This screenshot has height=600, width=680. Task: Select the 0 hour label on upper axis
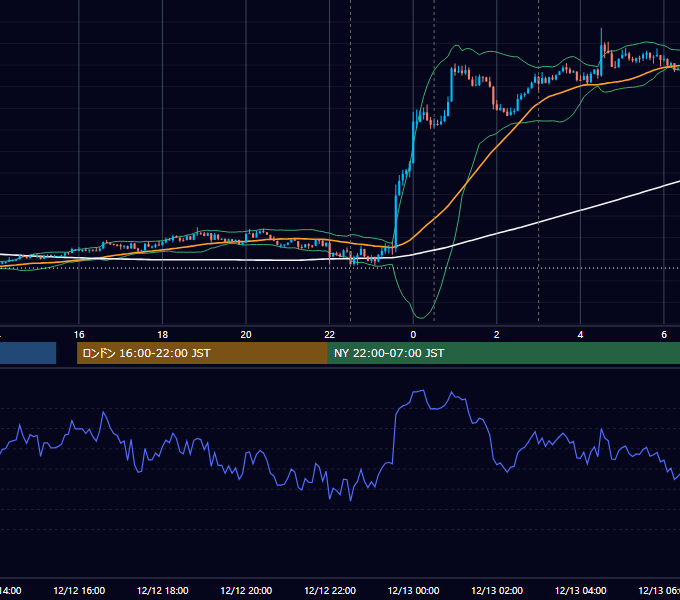pyautogui.click(x=413, y=334)
